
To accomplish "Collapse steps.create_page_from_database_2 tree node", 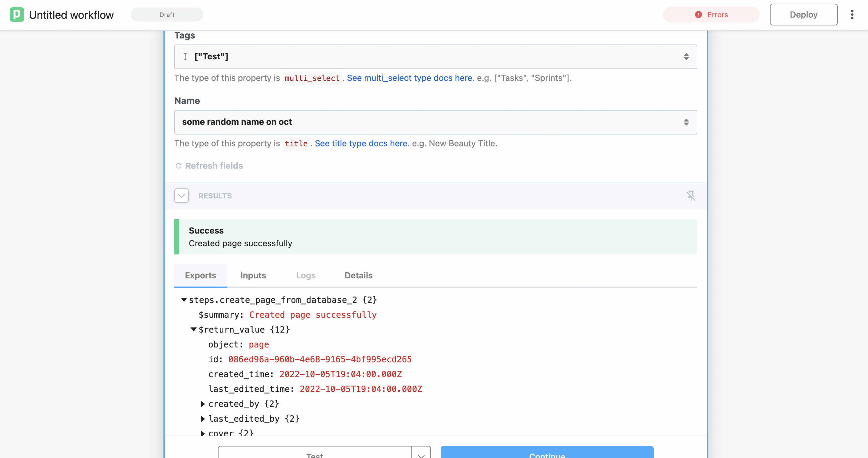I will [184, 300].
